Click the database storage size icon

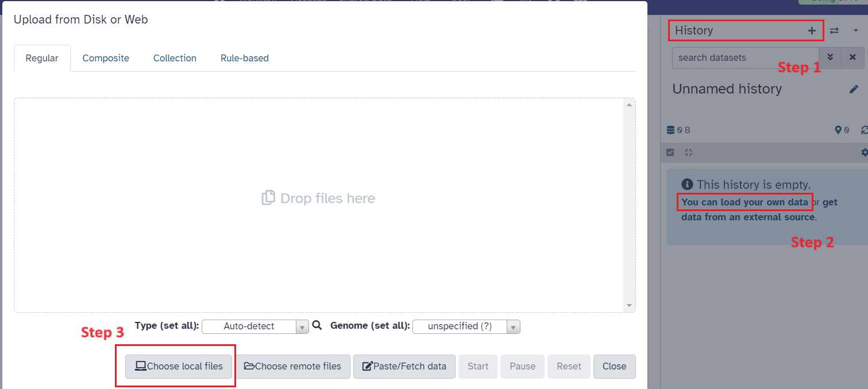(x=670, y=130)
